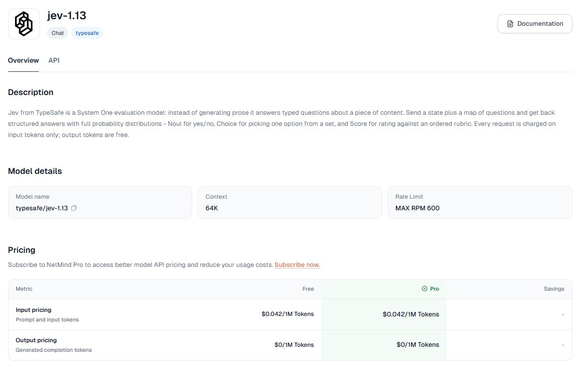Select the Overview tab
Screen dimensions: 588x366
tap(23, 60)
